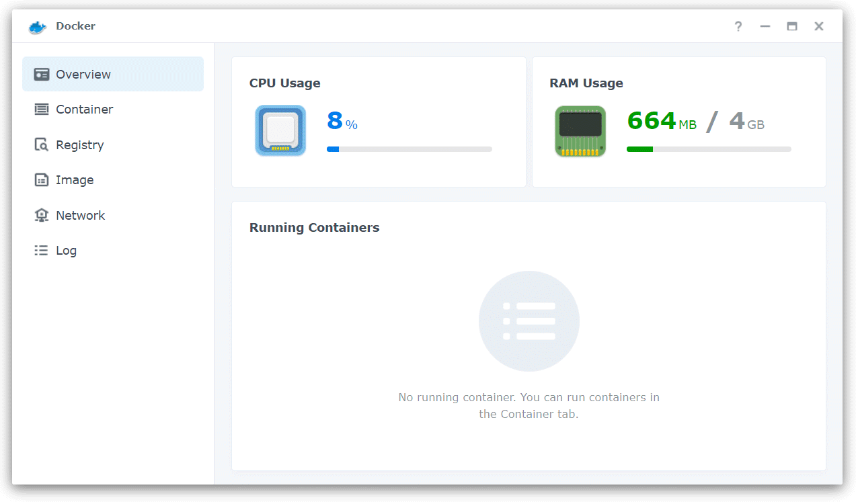
Task: Click the empty list placeholder icon
Action: [529, 321]
